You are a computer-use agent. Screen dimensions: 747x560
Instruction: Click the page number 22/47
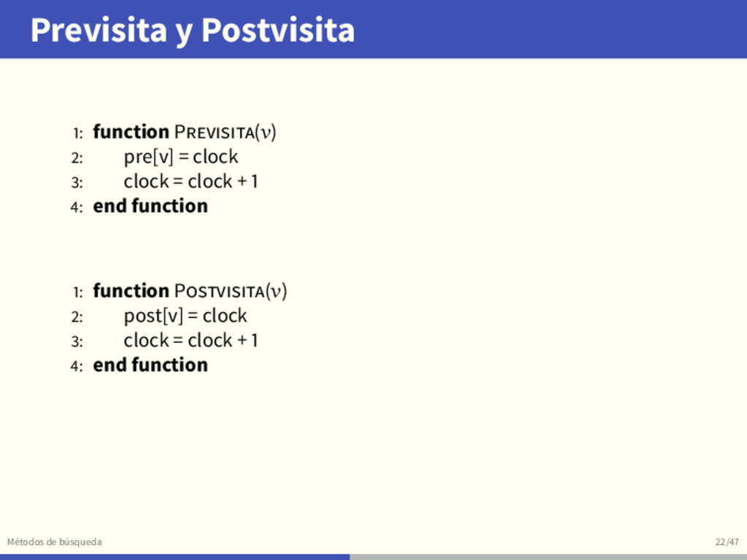pyautogui.click(x=727, y=542)
